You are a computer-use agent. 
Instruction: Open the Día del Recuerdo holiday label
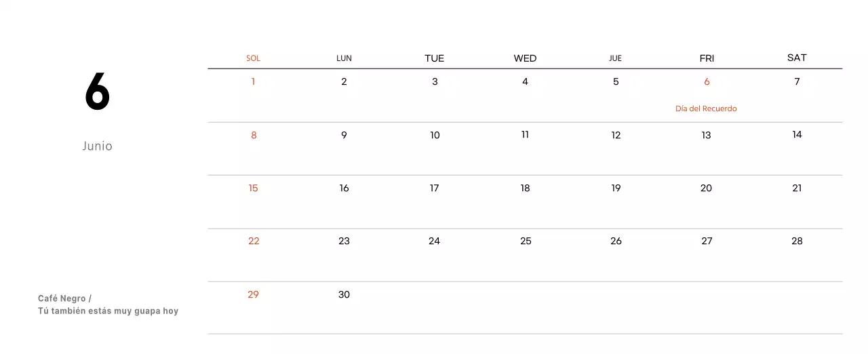click(706, 109)
